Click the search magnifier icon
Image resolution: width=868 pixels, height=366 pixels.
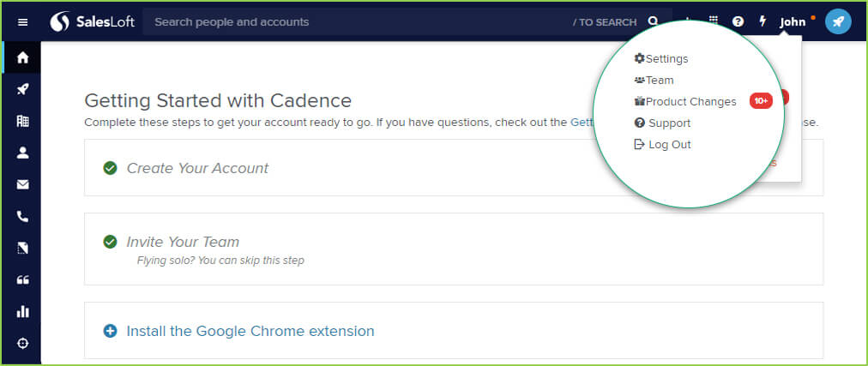point(654,22)
